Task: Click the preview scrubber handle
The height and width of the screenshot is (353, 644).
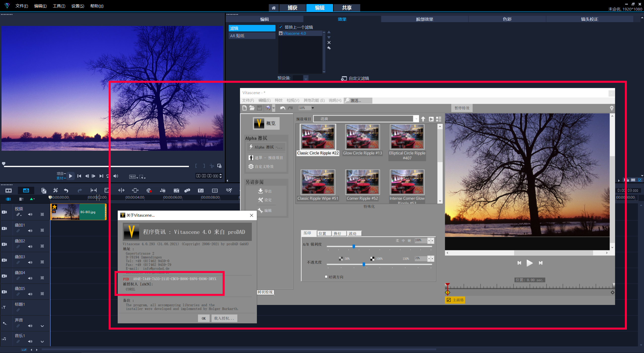Action: tap(4, 164)
